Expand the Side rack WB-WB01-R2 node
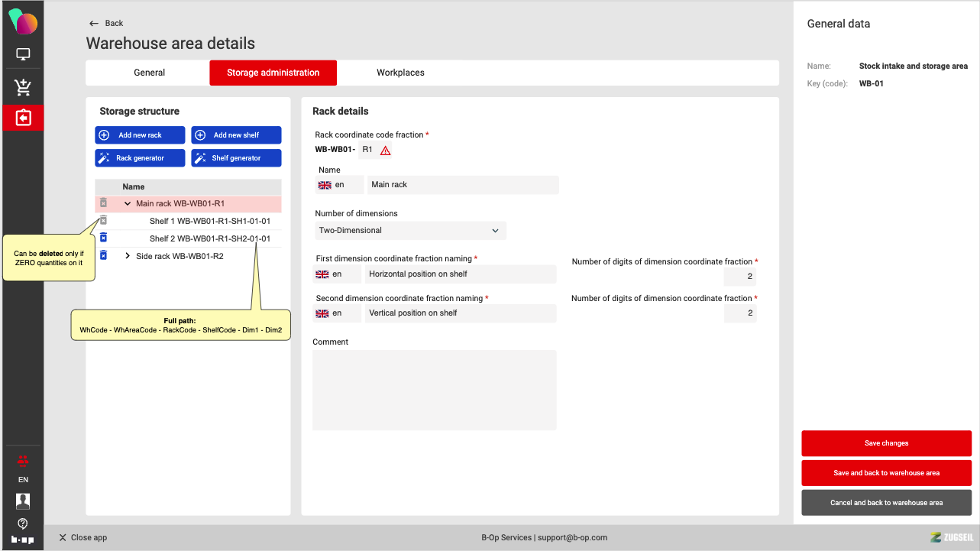980x551 pixels. pos(128,256)
